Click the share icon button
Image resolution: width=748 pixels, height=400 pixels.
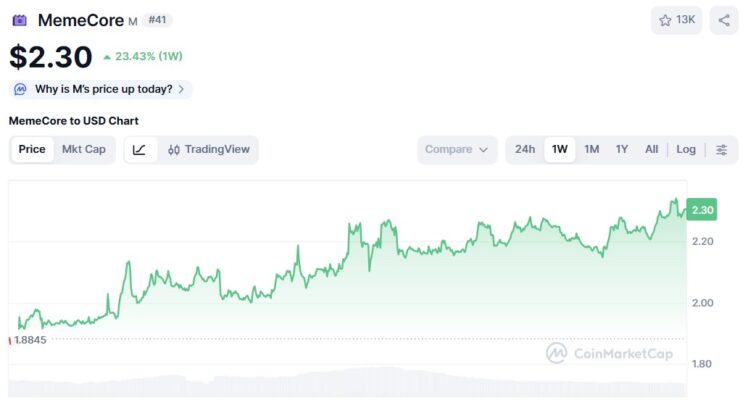(x=724, y=20)
